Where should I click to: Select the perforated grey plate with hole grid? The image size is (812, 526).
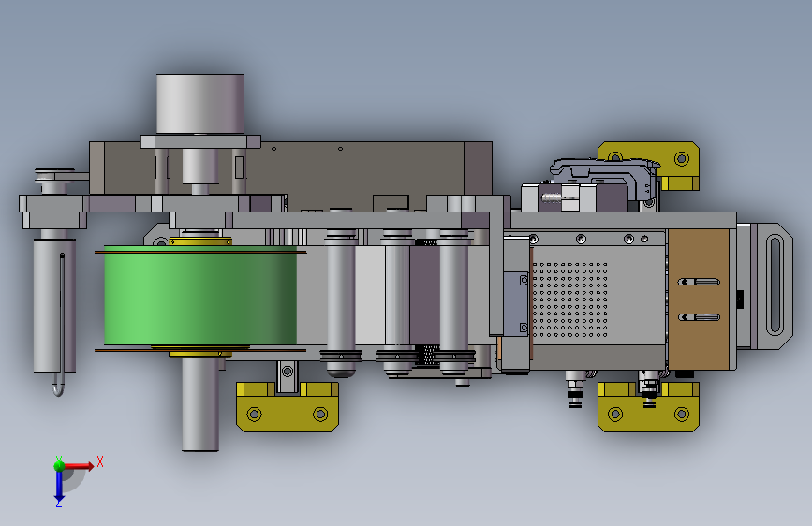(x=598, y=300)
